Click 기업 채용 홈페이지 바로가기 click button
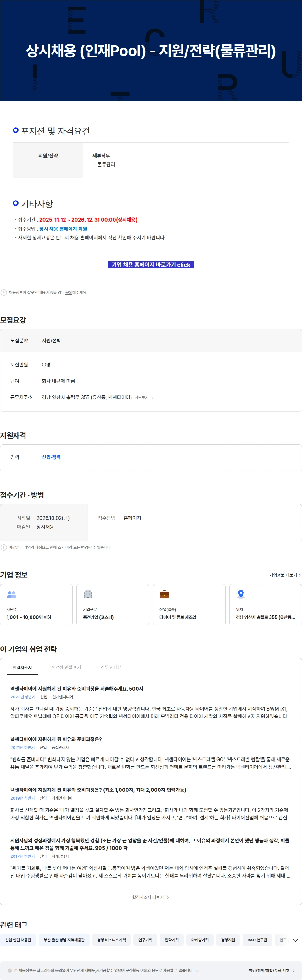 click(x=151, y=265)
